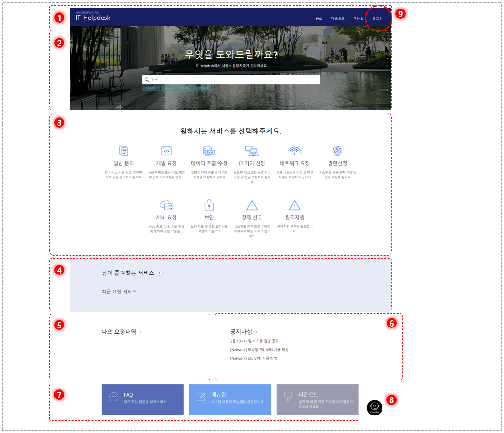Click the 검색 search input field
Screen dimensions: 504x433
pyautogui.click(x=231, y=80)
